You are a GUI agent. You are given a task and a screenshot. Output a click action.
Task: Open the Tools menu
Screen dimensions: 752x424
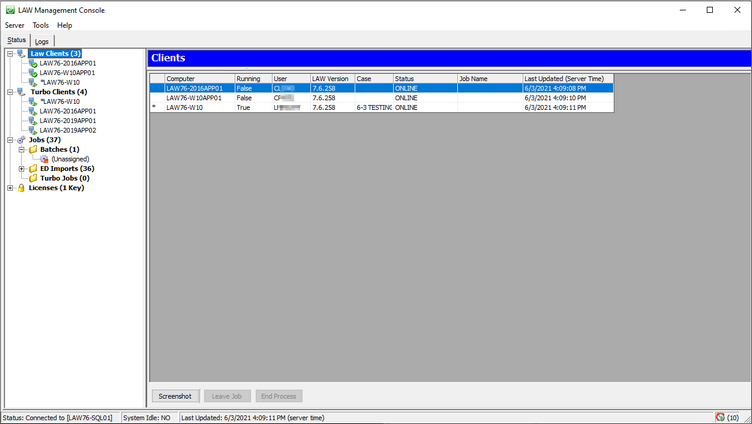tap(40, 25)
